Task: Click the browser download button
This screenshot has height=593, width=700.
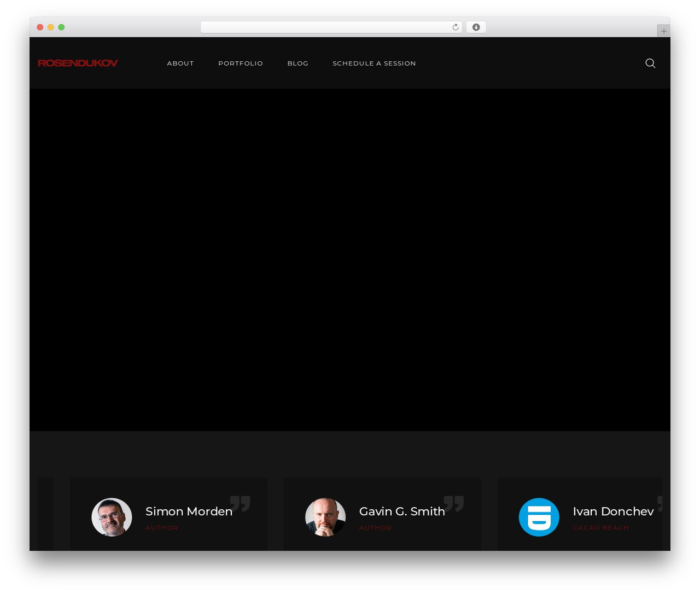Action: point(476,27)
